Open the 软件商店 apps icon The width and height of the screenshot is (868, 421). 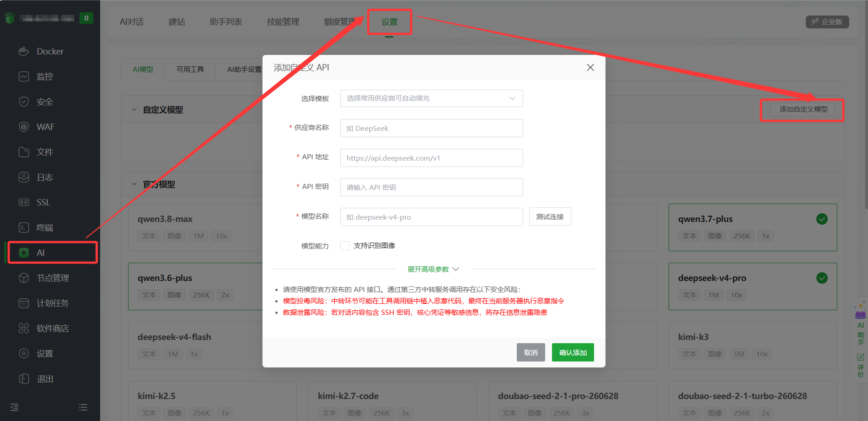pyautogui.click(x=24, y=328)
